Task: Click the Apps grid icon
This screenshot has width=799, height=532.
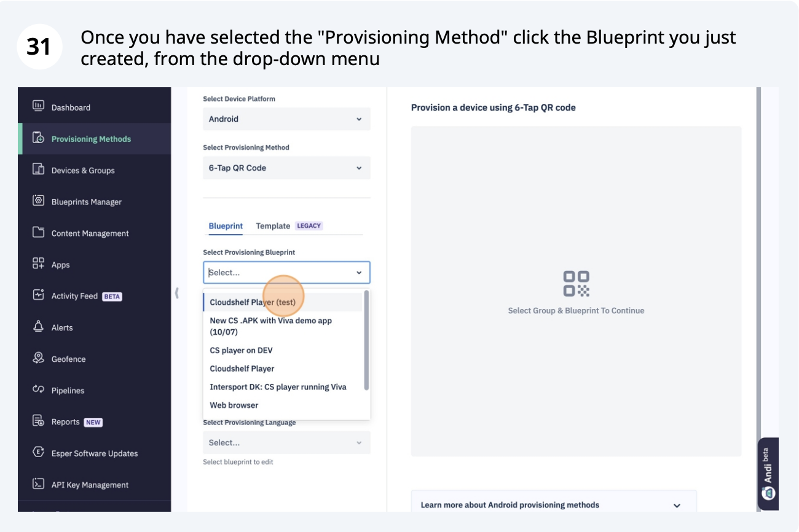Action: coord(38,264)
